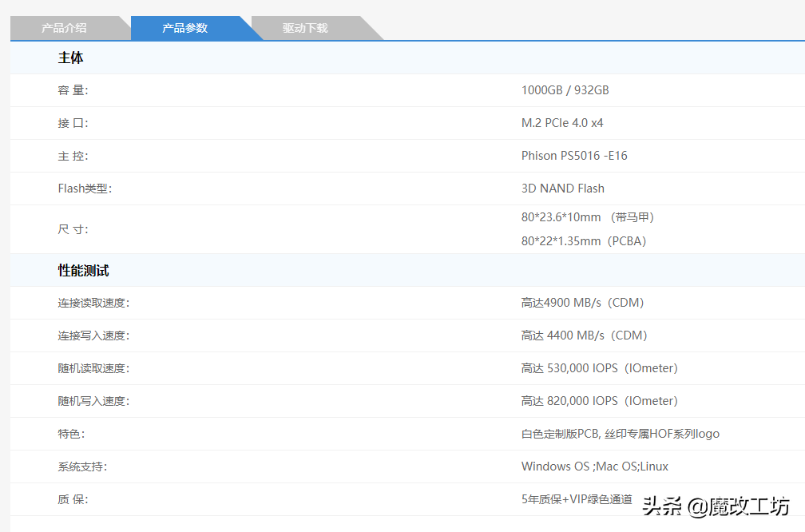The width and height of the screenshot is (805, 532).
Task: Click the 系统支持 label
Action: [x=82, y=467]
